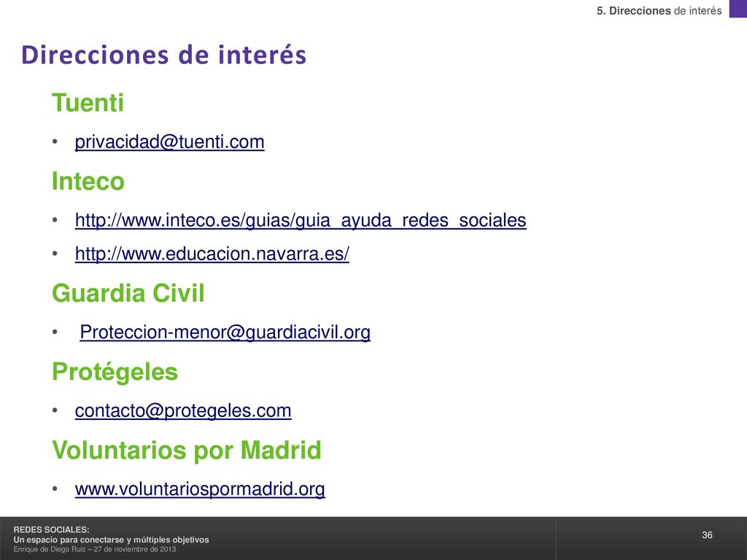Open the inteco.es guia_ayuda_redes_sociales link
This screenshot has width=747, height=560.
[301, 220]
